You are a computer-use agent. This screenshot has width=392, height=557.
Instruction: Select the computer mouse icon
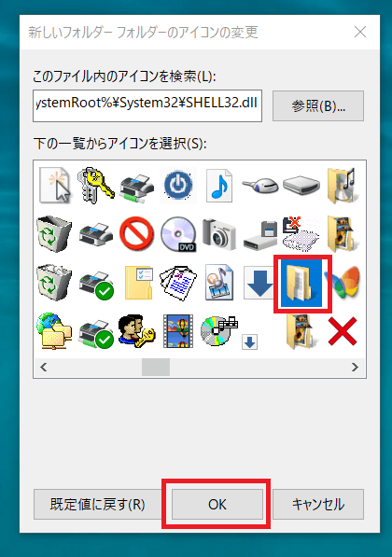(x=260, y=186)
